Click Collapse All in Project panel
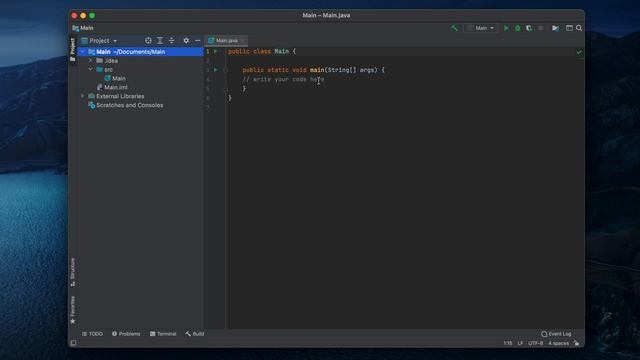The width and height of the screenshot is (640, 360). (x=171, y=40)
